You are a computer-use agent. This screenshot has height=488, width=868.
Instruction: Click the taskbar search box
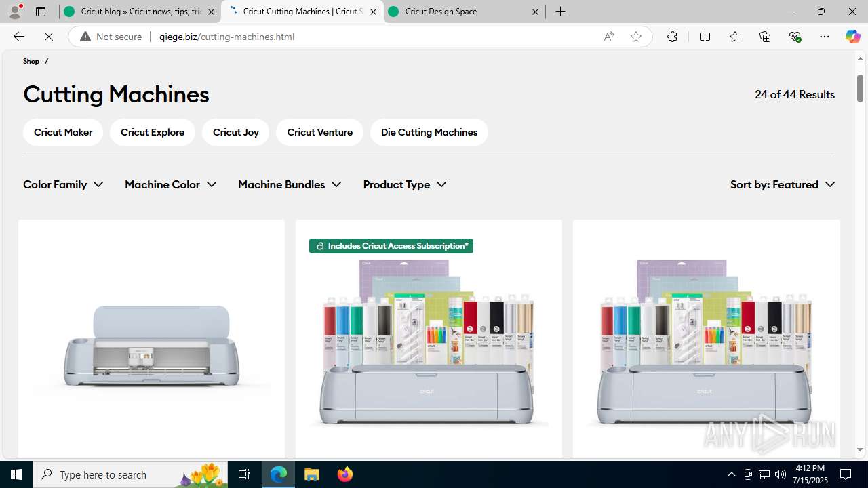point(131,474)
